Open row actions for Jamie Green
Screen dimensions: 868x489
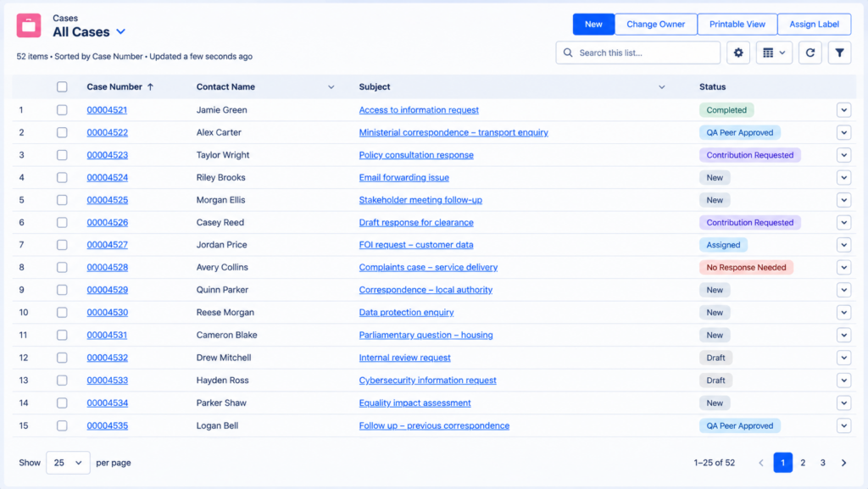coord(843,110)
